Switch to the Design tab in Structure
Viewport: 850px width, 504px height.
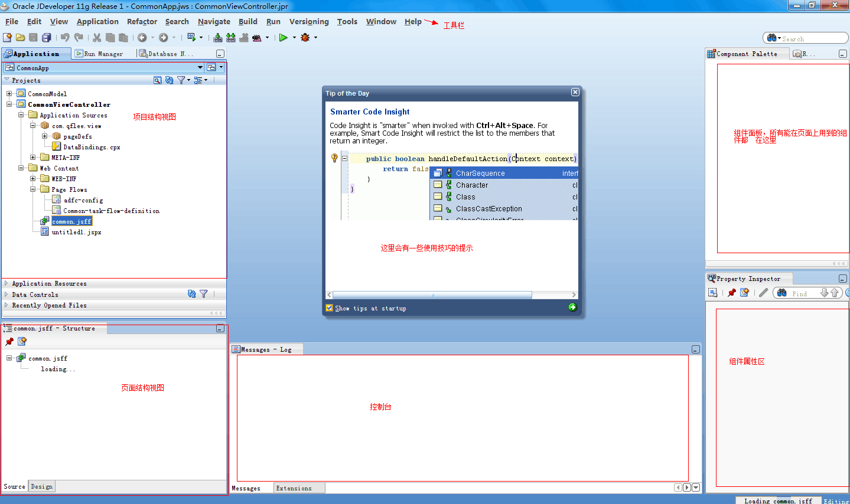[41, 487]
